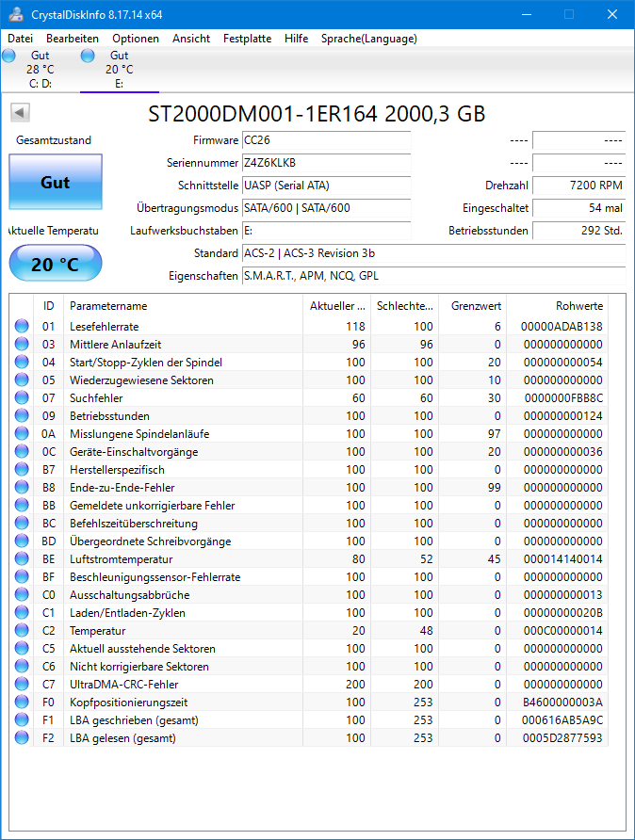
Task: Click the Laufwerksbuchstaben field E:
Action: [326, 231]
